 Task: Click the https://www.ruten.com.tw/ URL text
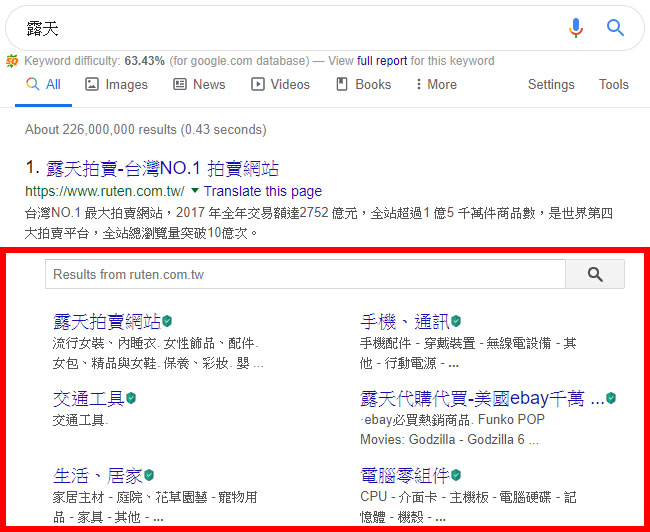pos(105,191)
